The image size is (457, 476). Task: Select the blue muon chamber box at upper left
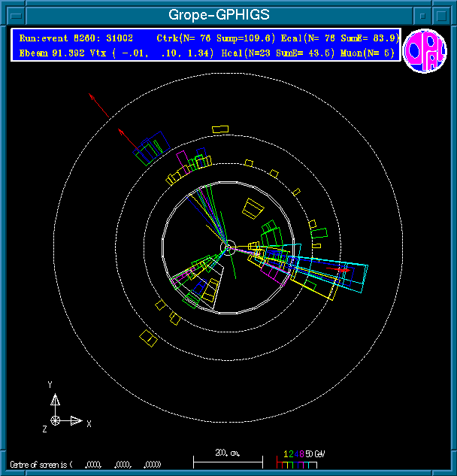pyautogui.click(x=150, y=148)
